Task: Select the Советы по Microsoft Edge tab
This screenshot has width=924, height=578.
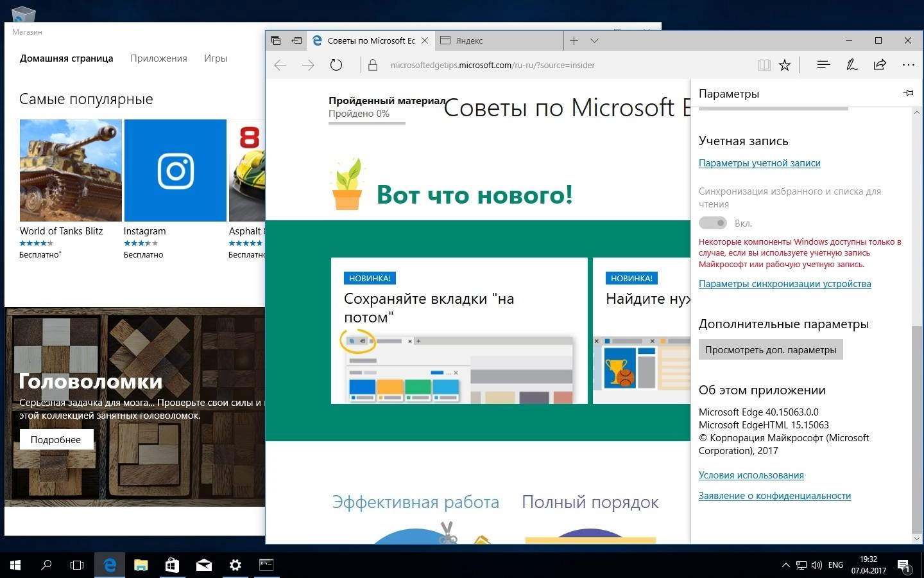Action: pyautogui.click(x=370, y=40)
